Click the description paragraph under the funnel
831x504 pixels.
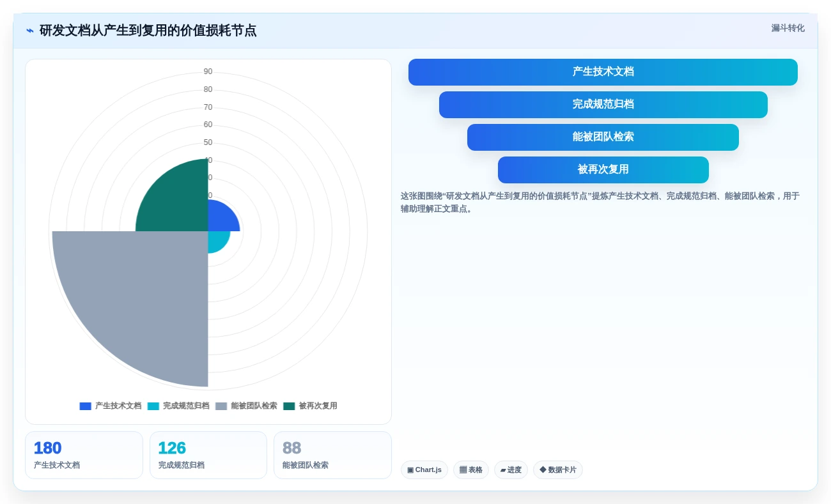click(x=600, y=202)
